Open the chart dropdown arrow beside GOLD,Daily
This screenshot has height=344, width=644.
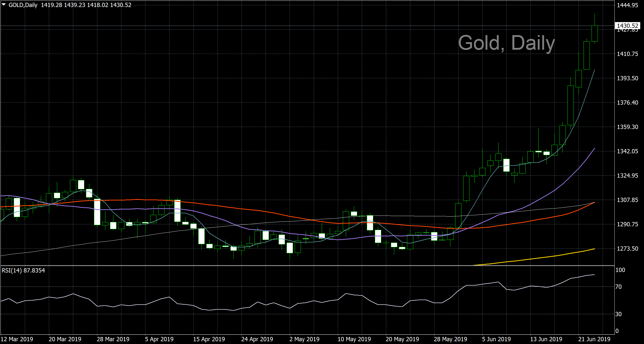[4, 5]
